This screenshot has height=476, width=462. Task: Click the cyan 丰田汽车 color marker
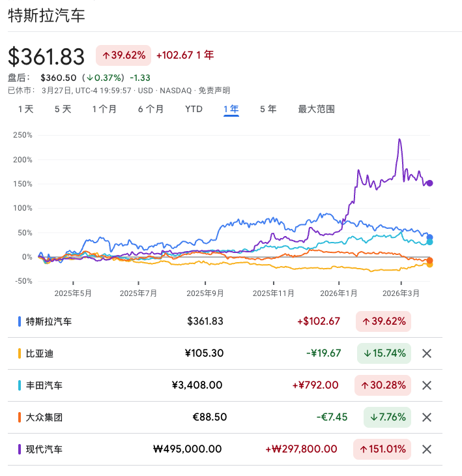20,385
